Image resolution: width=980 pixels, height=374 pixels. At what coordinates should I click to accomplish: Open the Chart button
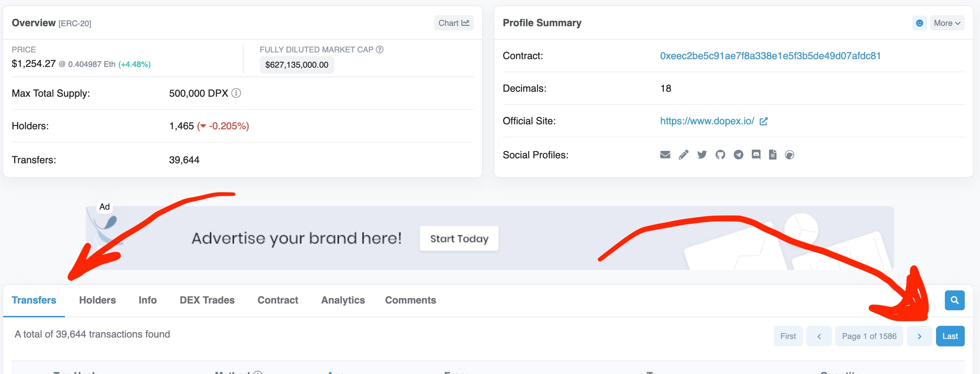(x=453, y=23)
